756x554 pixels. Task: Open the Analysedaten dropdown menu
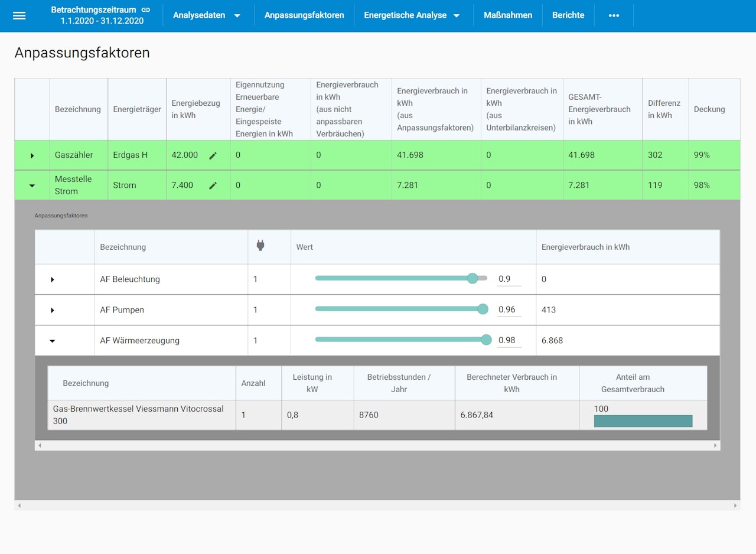[207, 15]
